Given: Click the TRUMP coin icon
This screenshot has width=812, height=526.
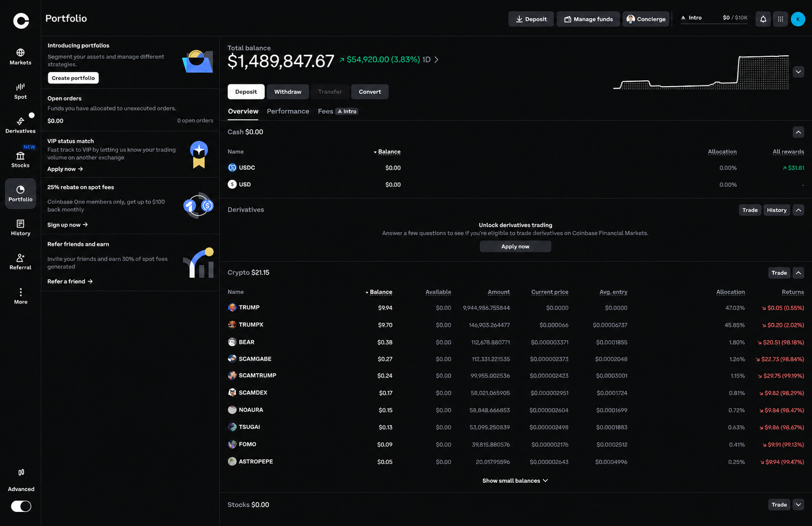Looking at the screenshot, I should 232,308.
